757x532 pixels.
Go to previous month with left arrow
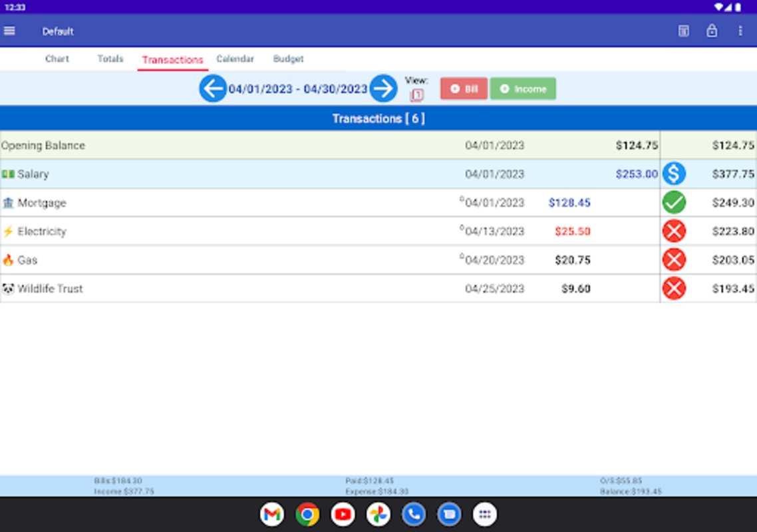(213, 88)
